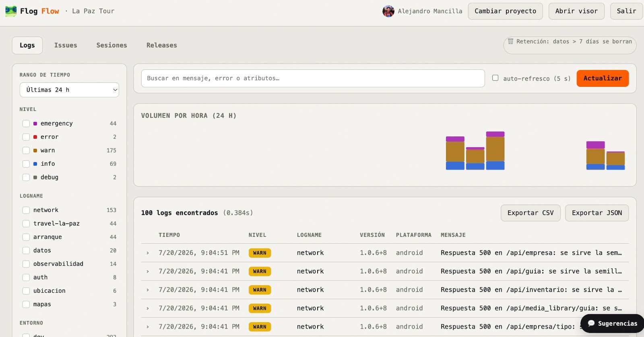Open Alejandro Mancilla's avatar picture
The image size is (644, 337).
click(388, 11)
